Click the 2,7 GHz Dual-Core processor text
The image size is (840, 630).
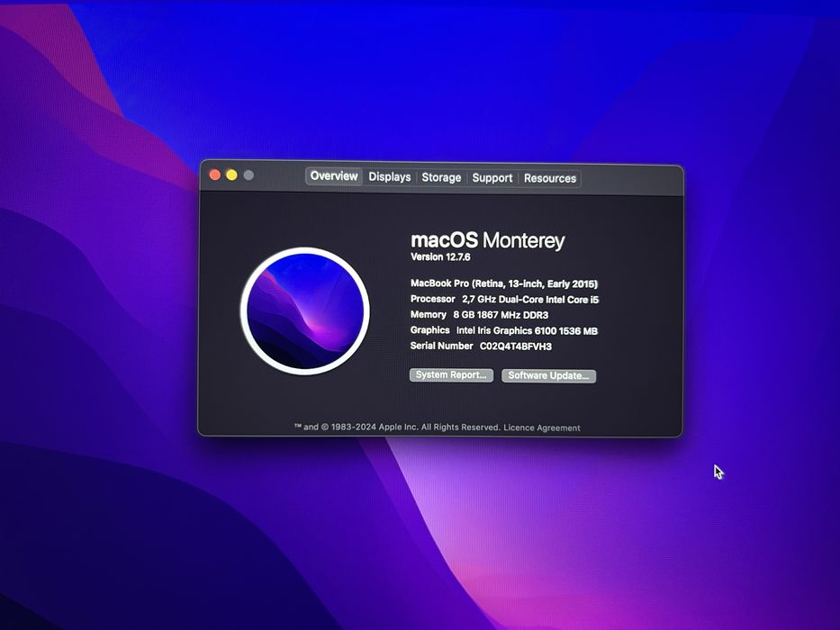coord(530,300)
